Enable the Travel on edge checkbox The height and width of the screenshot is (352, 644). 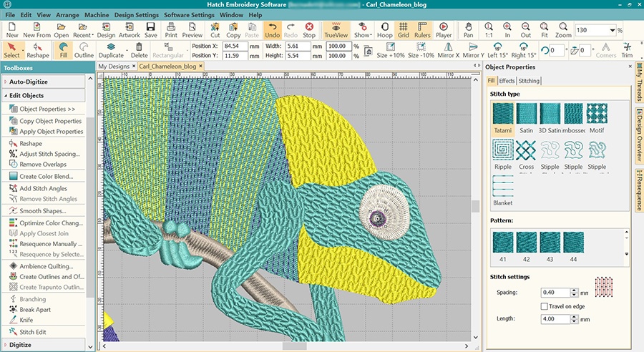(545, 306)
